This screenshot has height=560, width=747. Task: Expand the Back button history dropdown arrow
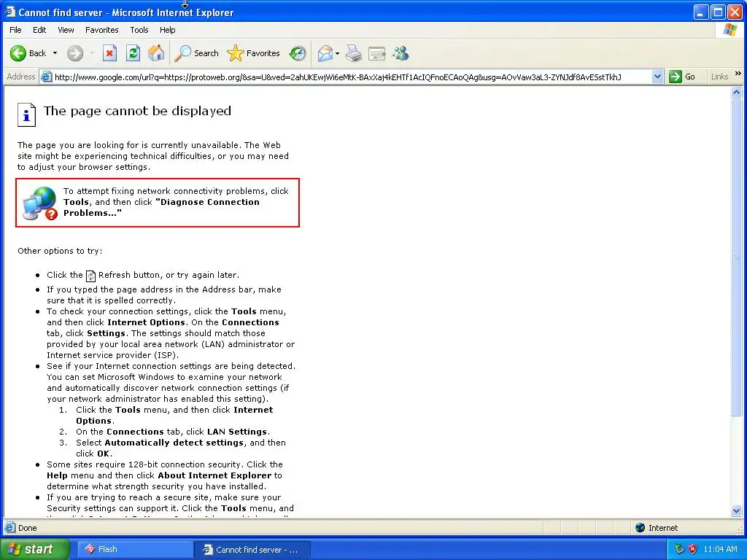(55, 53)
